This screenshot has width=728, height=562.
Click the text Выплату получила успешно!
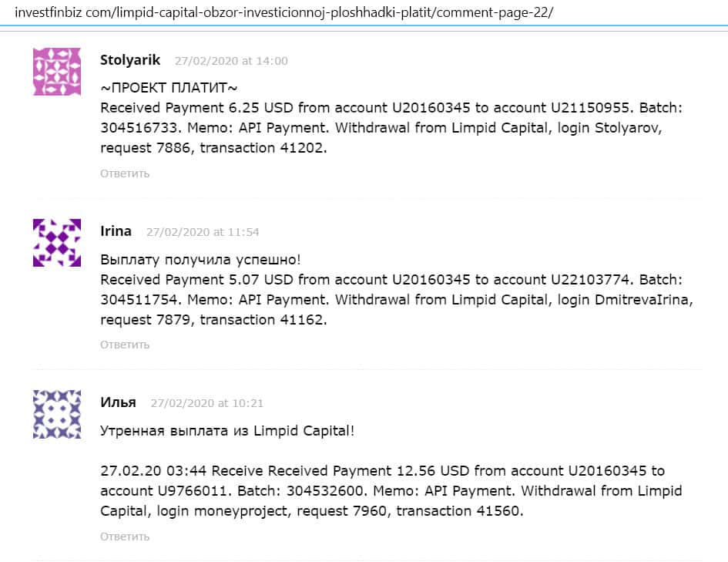click(200, 260)
